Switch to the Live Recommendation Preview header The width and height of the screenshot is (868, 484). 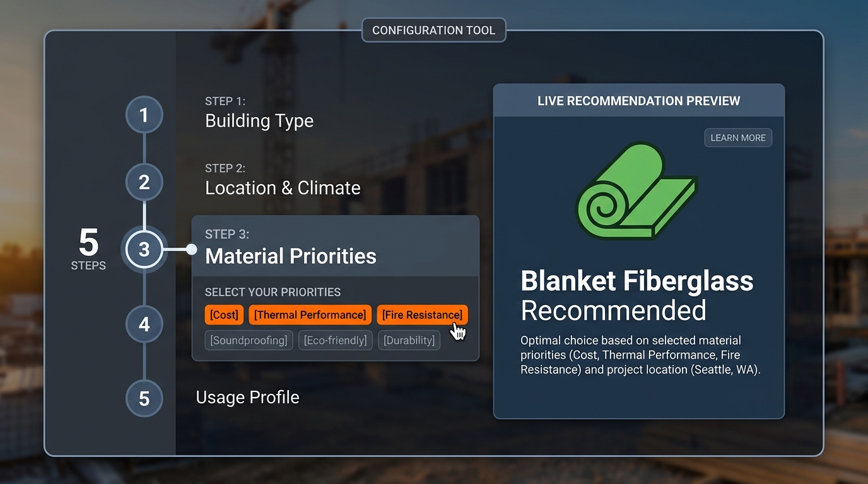[x=638, y=101]
